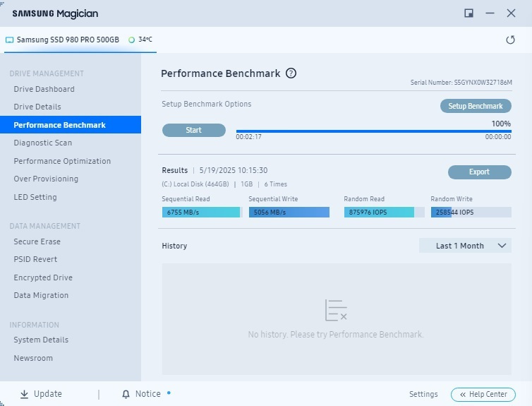Screen dimensions: 532x406
Task: Click the blue notification dot next to Notice
Action: tap(169, 393)
